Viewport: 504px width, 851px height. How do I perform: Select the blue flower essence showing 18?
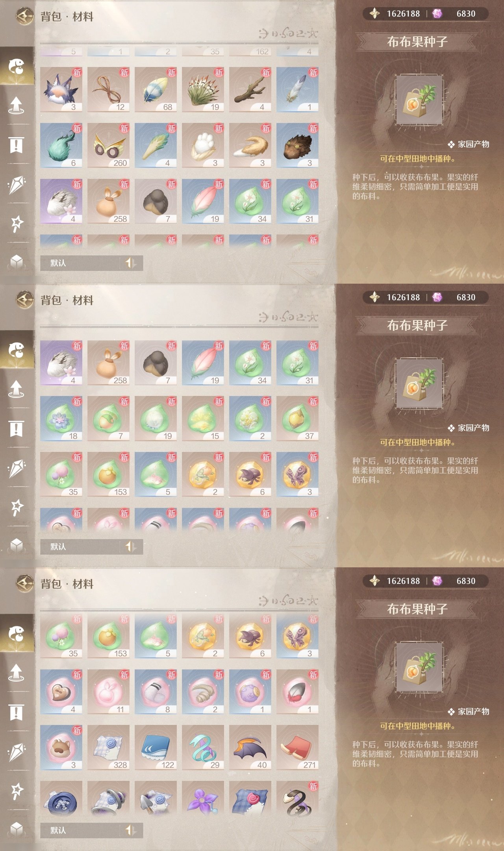pyautogui.click(x=61, y=418)
